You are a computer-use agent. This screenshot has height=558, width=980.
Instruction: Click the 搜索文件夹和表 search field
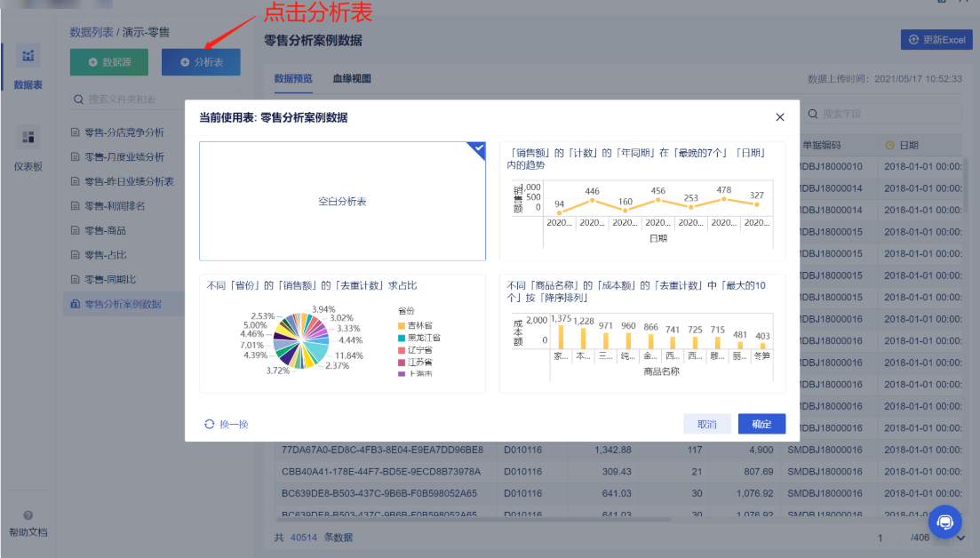click(155, 100)
